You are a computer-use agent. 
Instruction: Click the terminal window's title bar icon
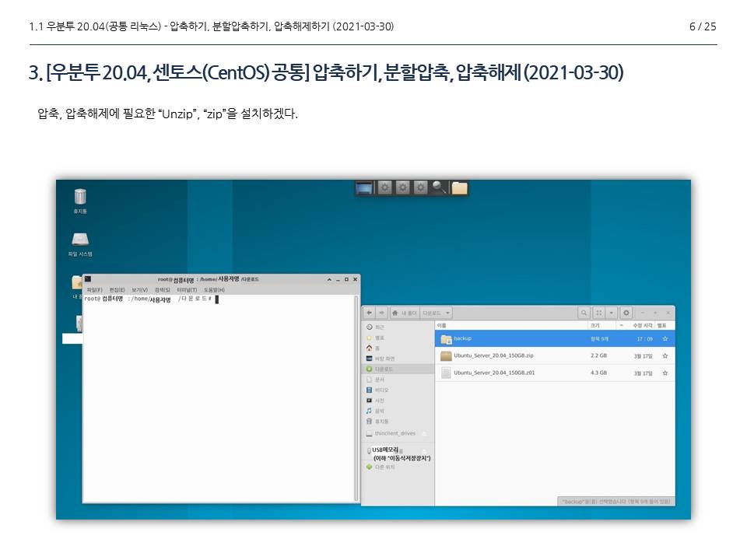(x=88, y=279)
